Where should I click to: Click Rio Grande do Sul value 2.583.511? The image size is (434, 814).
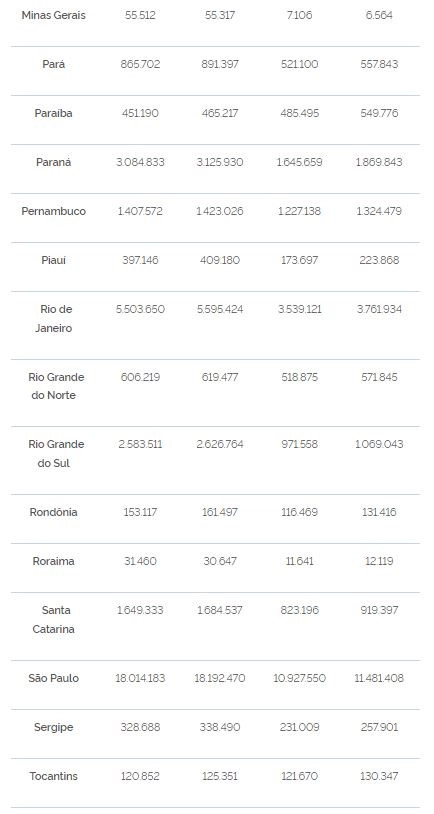point(140,444)
